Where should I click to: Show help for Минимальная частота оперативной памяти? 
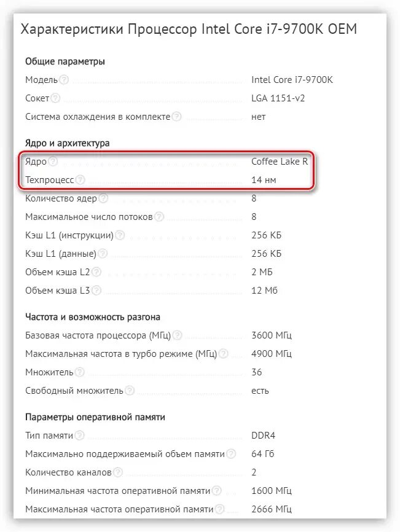click(216, 491)
